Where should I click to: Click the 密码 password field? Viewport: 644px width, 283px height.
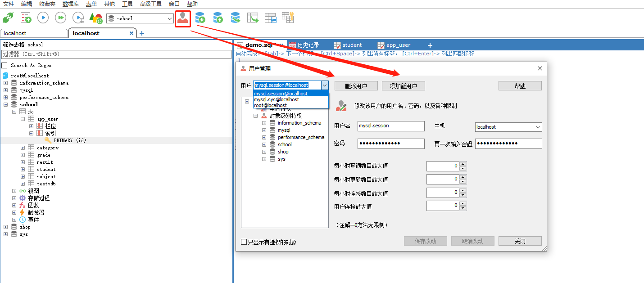pyautogui.click(x=391, y=144)
